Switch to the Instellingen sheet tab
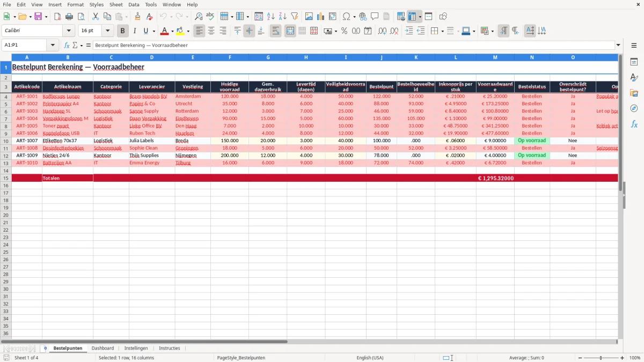The image size is (644, 362). 136,348
